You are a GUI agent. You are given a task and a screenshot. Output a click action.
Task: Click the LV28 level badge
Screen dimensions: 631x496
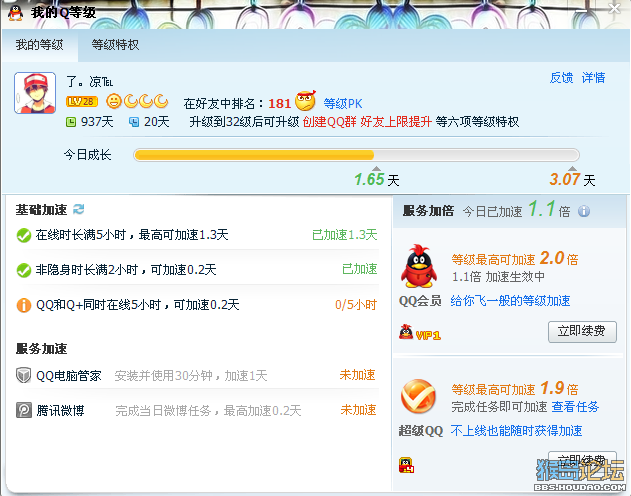82,101
